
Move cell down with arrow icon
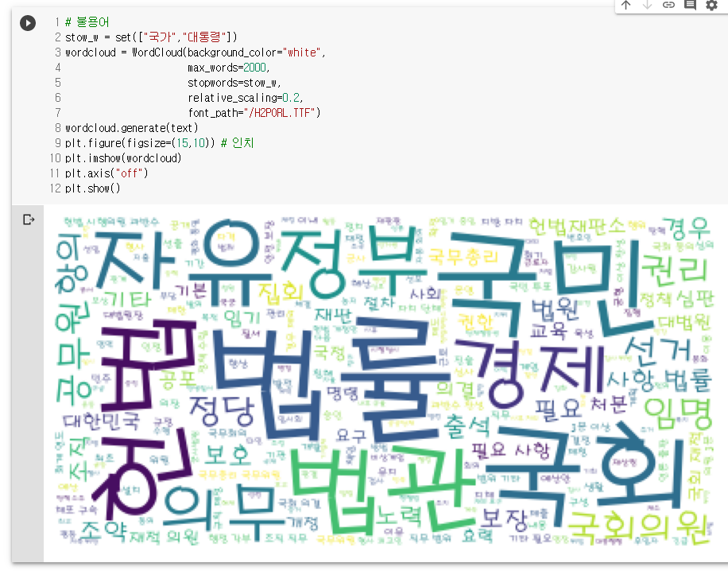[x=647, y=5]
